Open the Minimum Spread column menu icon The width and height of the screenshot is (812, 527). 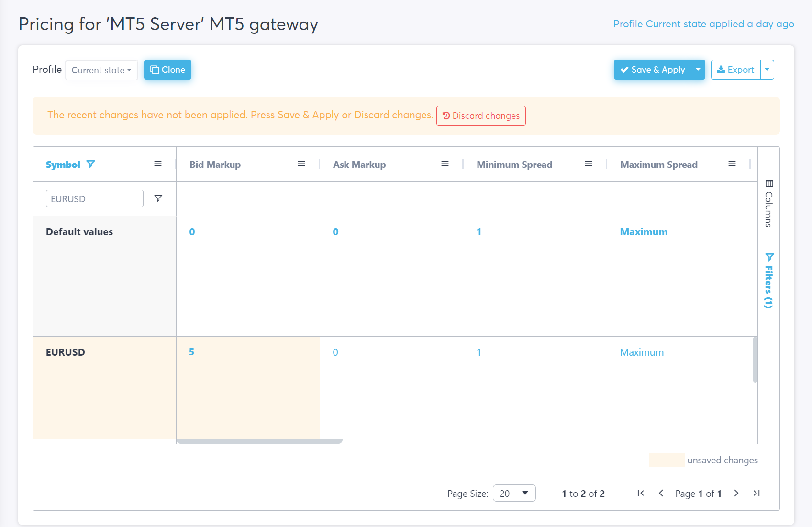(589, 164)
